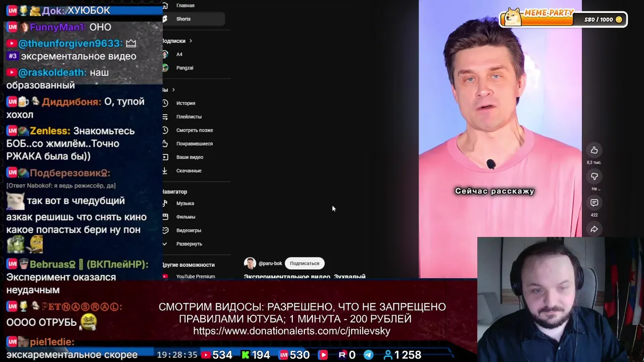
Task: Click the Meme Party 580 / 1000 progress bar
Action: point(563,19)
